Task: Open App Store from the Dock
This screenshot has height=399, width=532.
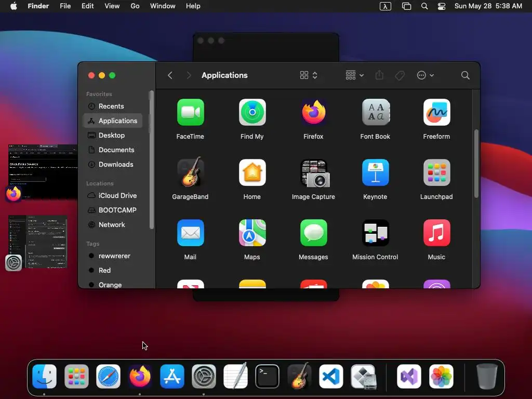Action: (x=172, y=376)
